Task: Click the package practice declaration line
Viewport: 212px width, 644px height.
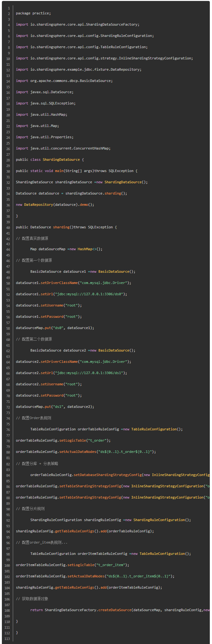Action: coord(33,13)
